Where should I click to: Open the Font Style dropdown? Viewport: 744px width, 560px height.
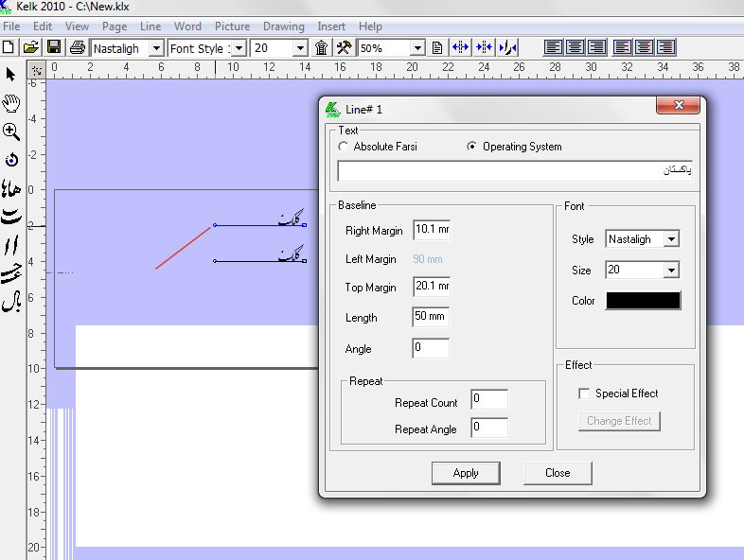239,48
